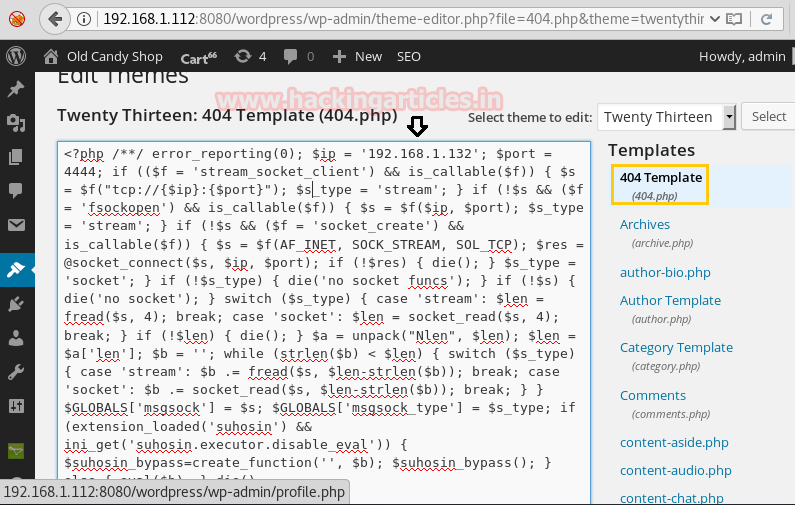This screenshot has width=795, height=505.
Task: Open the Cart66 admin bar menu
Action: click(x=199, y=57)
